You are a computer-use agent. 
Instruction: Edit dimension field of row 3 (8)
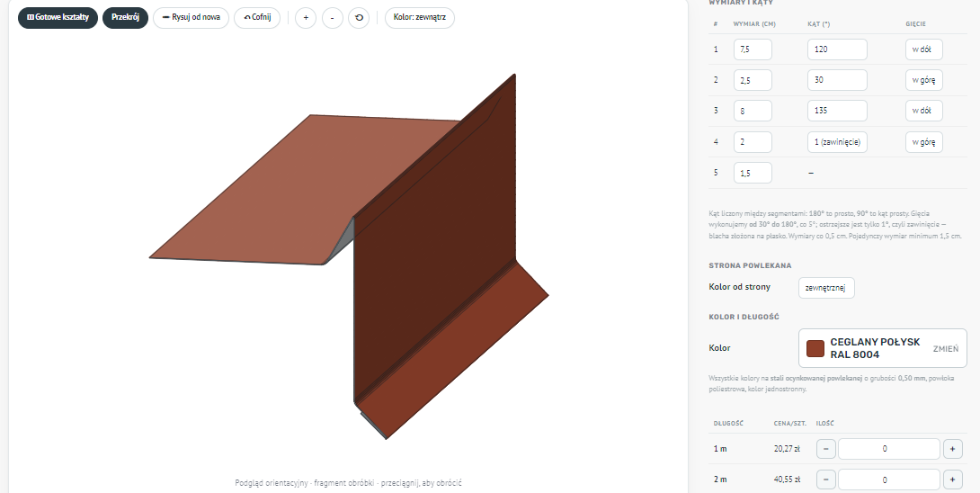click(x=753, y=111)
